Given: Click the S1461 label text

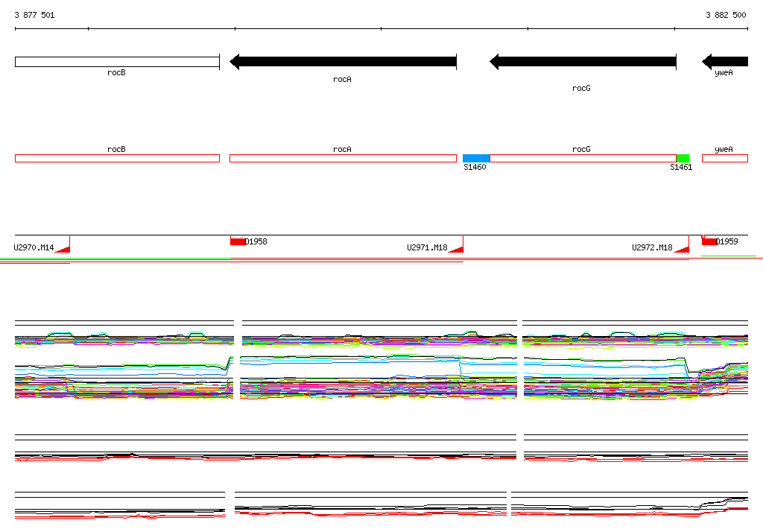Looking at the screenshot, I should point(681,167).
